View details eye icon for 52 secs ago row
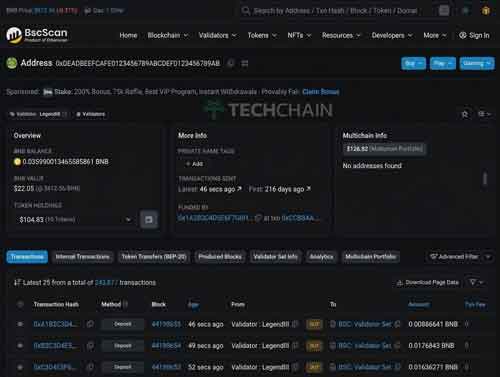 [x=20, y=367]
